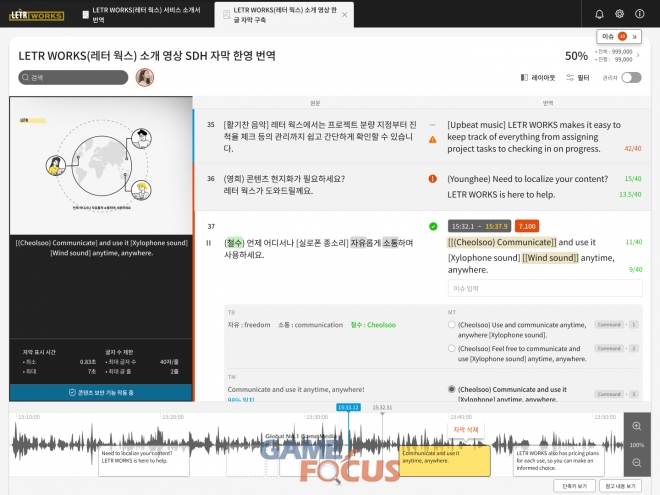Screen dimensions: 660x495
Task: Click yellow subtitle block 'Communicate and use it'
Action: point(444,461)
